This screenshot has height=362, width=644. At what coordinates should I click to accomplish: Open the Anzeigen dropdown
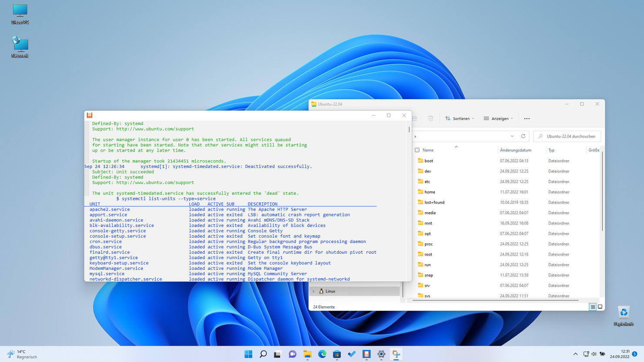[x=498, y=118]
